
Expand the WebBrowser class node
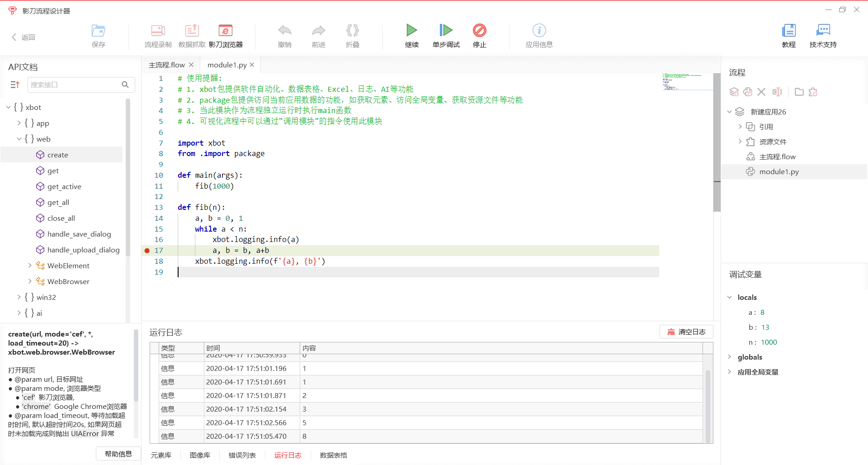click(30, 281)
